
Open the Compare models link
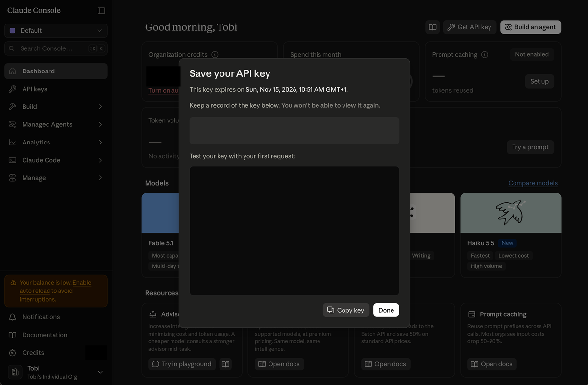[533, 183]
